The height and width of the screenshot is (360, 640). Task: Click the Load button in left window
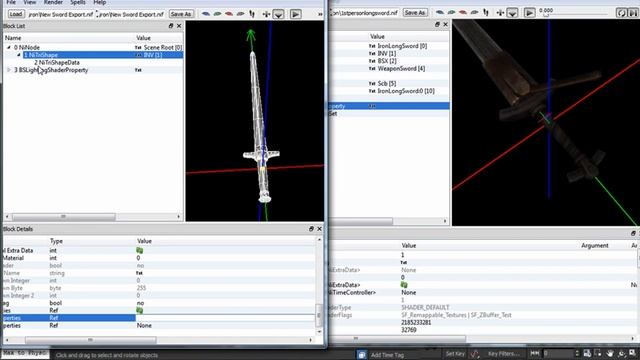pos(16,14)
